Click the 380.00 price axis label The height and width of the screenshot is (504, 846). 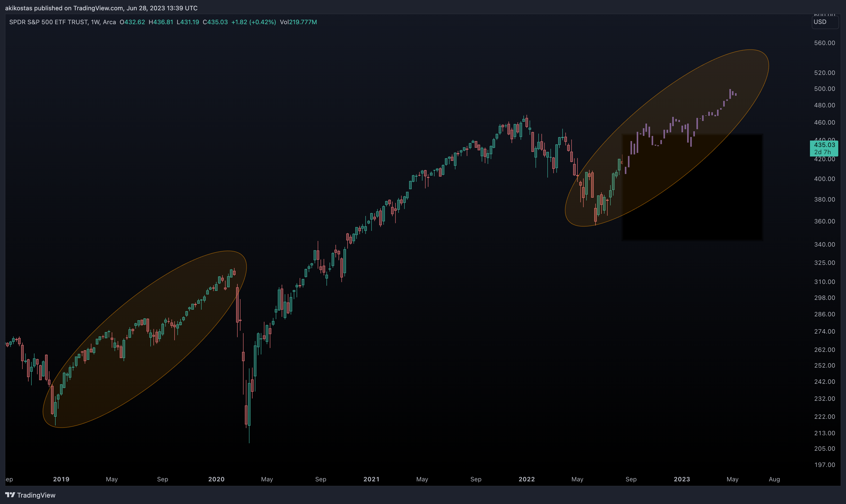824,199
